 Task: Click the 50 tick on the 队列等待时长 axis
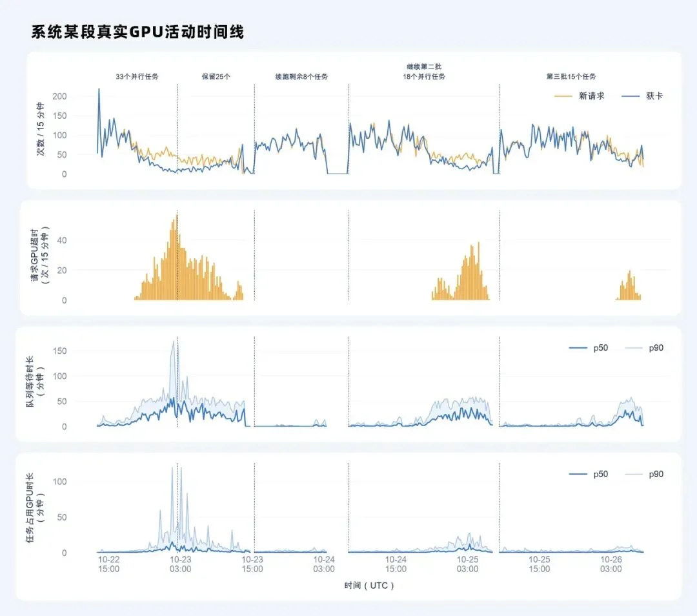click(62, 402)
